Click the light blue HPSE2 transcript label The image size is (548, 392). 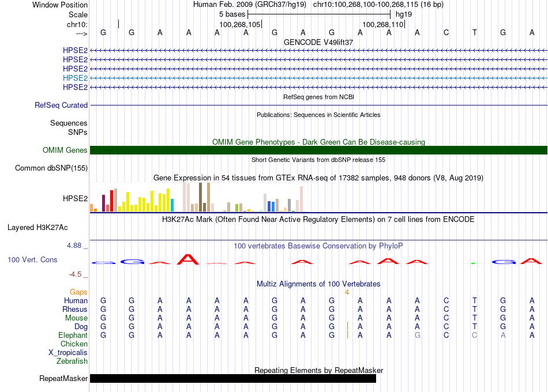pos(75,78)
